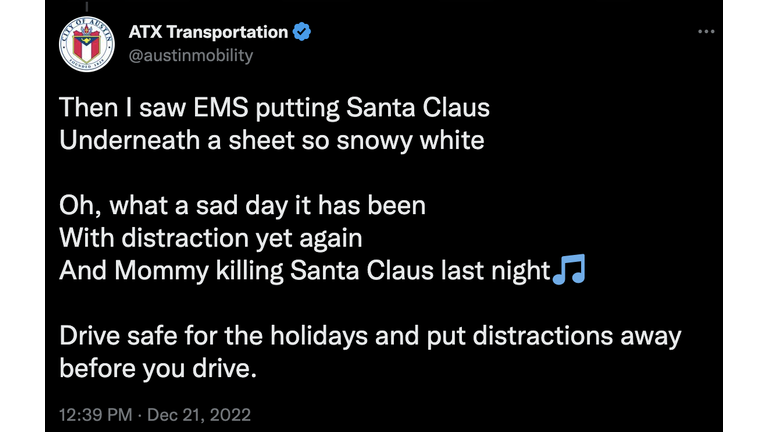Image resolution: width=768 pixels, height=432 pixels.
Task: Click the word 'Transportation' in account name
Action: pos(227,32)
